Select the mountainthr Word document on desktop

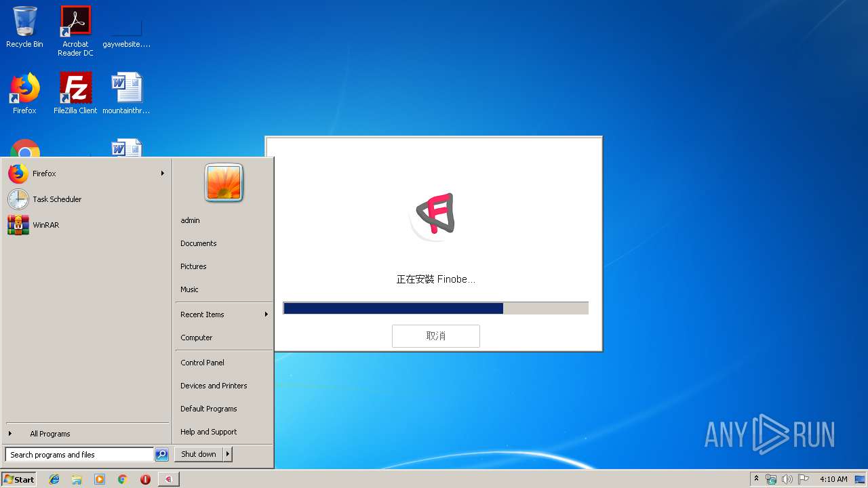tap(126, 94)
